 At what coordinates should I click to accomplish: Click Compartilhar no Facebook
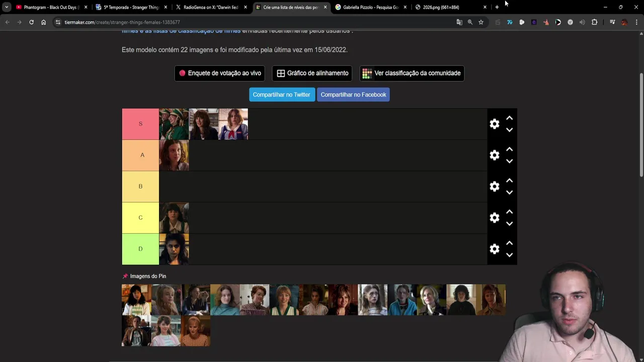[x=353, y=95]
